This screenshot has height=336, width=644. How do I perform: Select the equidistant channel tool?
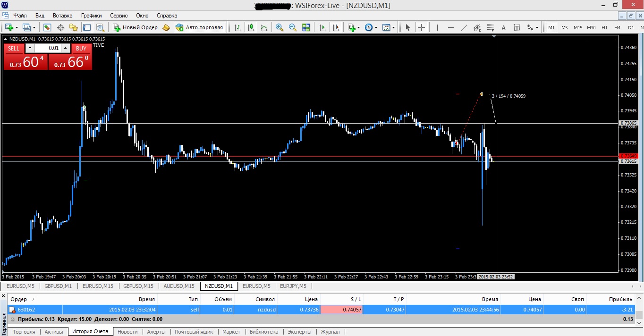tap(477, 27)
